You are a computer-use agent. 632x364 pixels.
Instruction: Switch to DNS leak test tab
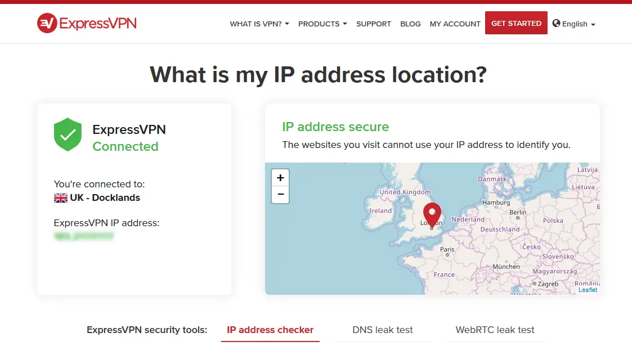tap(383, 330)
